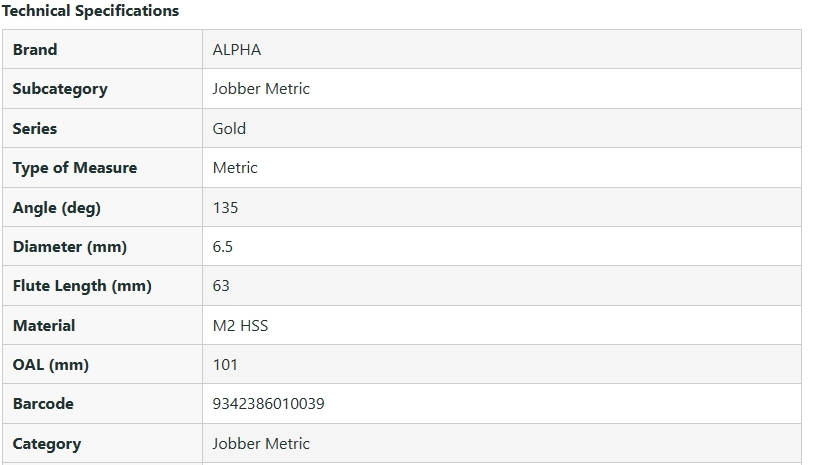
Task: Click the Metric measure value
Action: [235, 168]
